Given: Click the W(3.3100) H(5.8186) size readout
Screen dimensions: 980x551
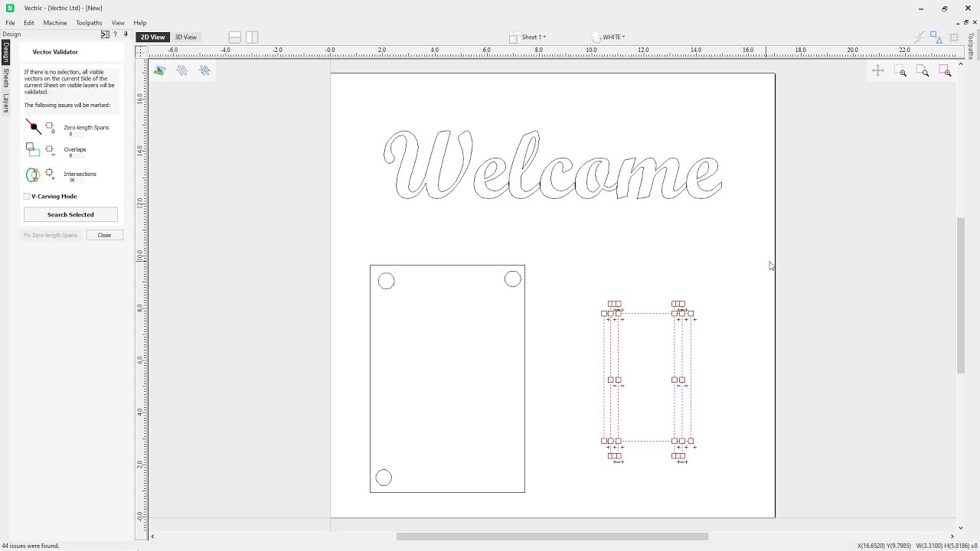Looking at the screenshot, I should pos(942,546).
